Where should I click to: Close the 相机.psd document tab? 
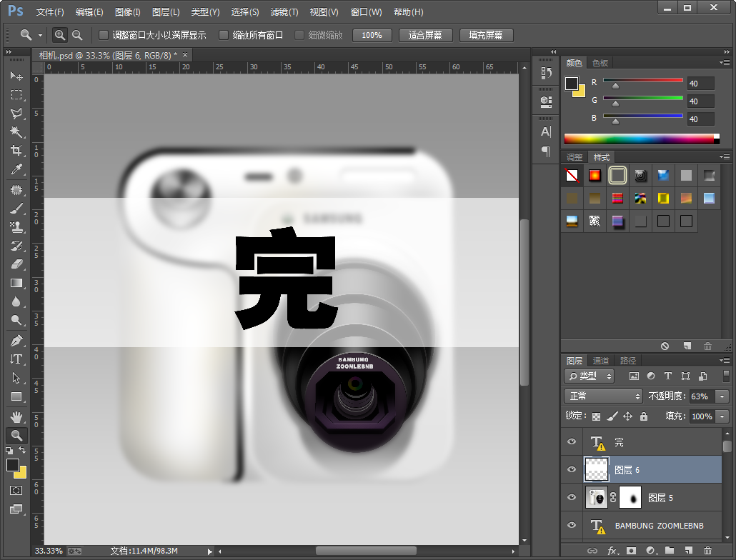pyautogui.click(x=185, y=55)
